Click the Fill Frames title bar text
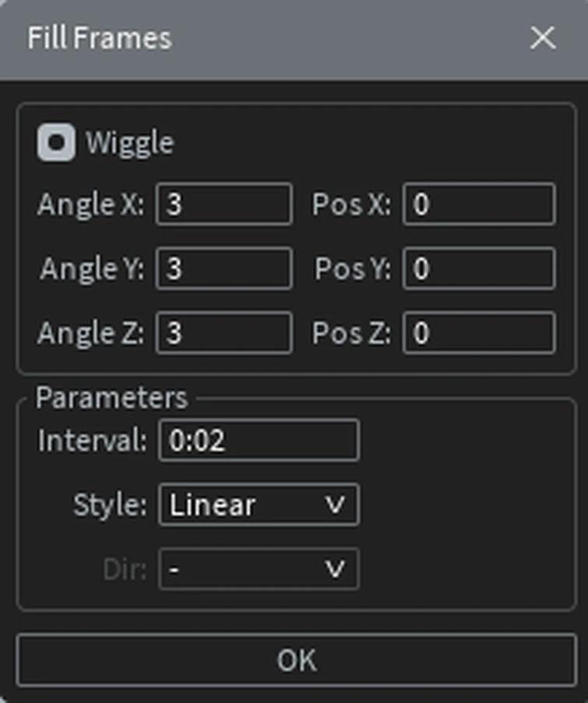The image size is (588, 703). 100,38
